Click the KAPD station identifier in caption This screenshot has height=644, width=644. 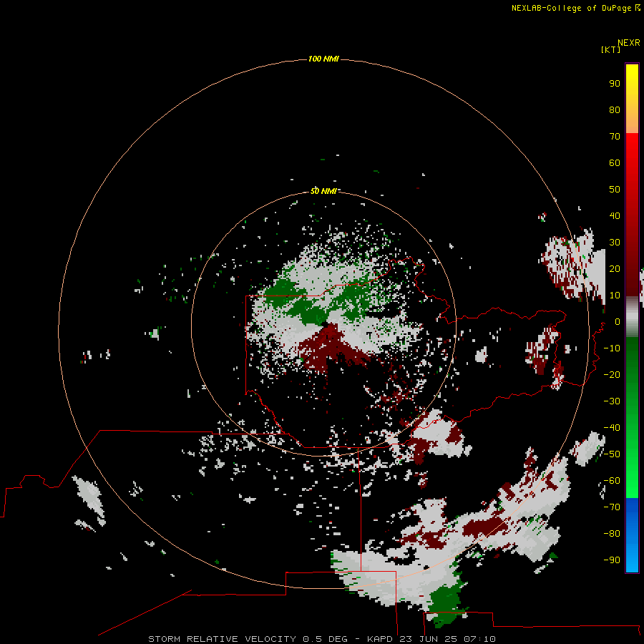pos(381,639)
